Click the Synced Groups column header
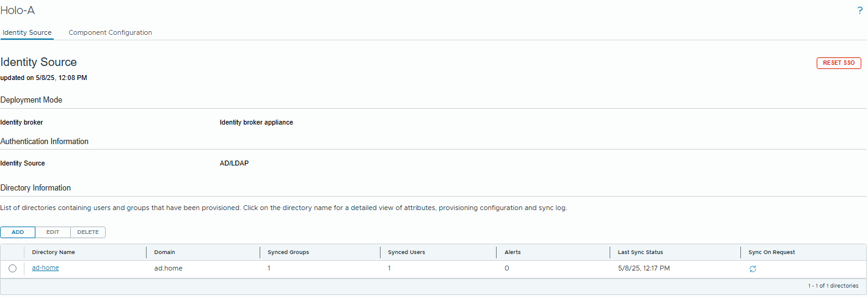Image resolution: width=868 pixels, height=298 pixels. point(288,252)
